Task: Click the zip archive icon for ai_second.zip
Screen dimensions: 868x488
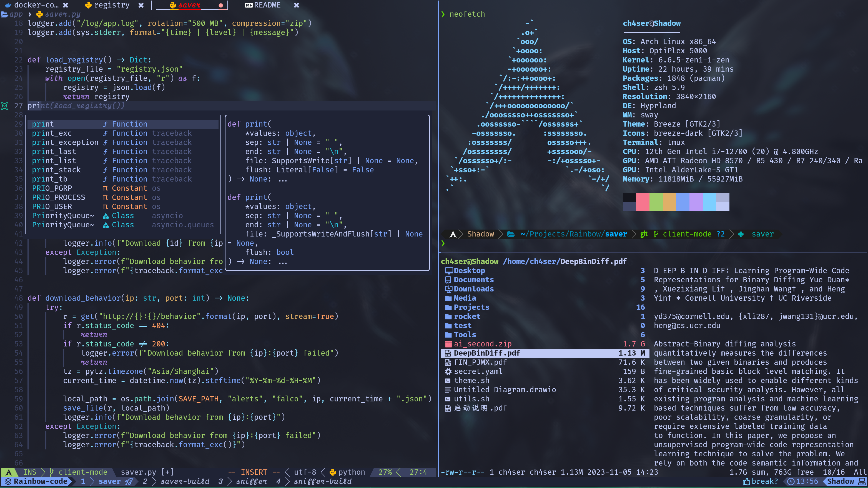Action: [x=448, y=344]
